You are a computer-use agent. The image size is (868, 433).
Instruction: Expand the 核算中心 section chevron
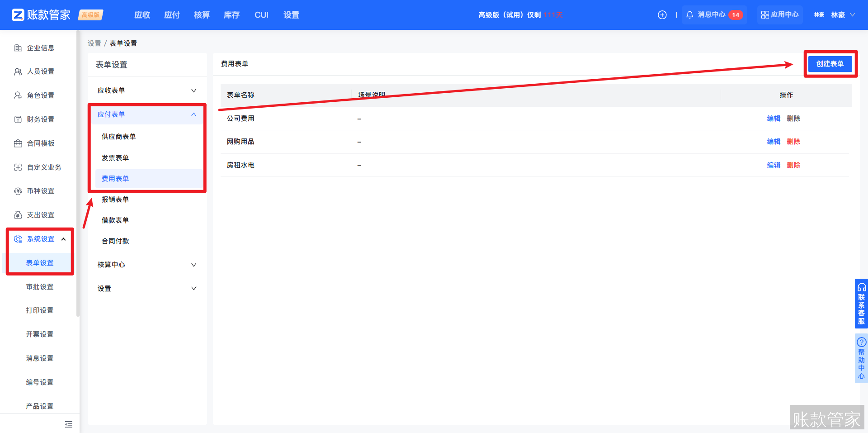tap(194, 265)
